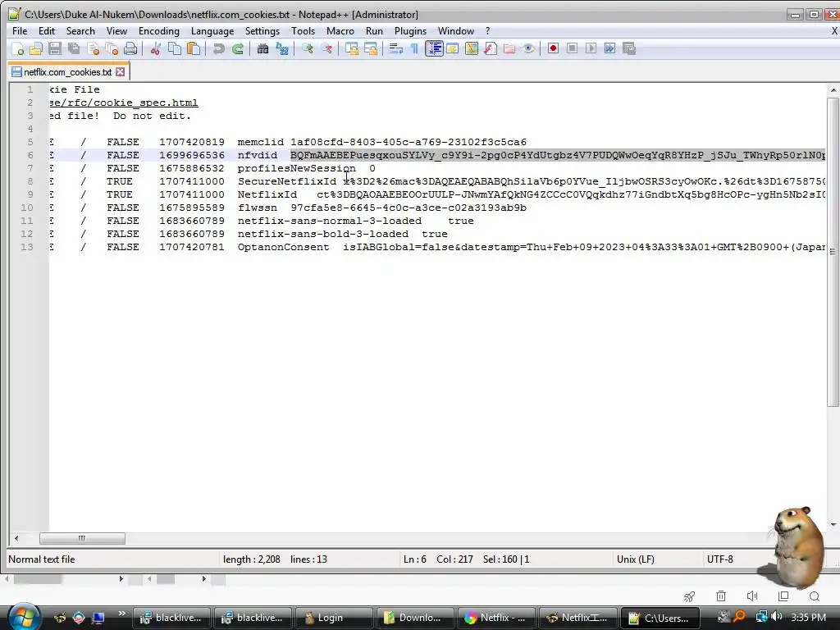This screenshot has height=630, width=840.
Task: Toggle the indent guide button
Action: (434, 48)
